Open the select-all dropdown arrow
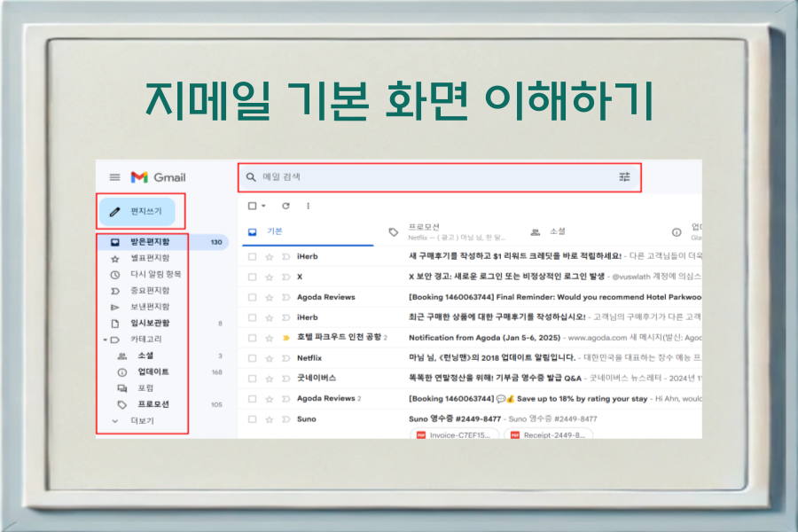The image size is (798, 532). tap(263, 206)
